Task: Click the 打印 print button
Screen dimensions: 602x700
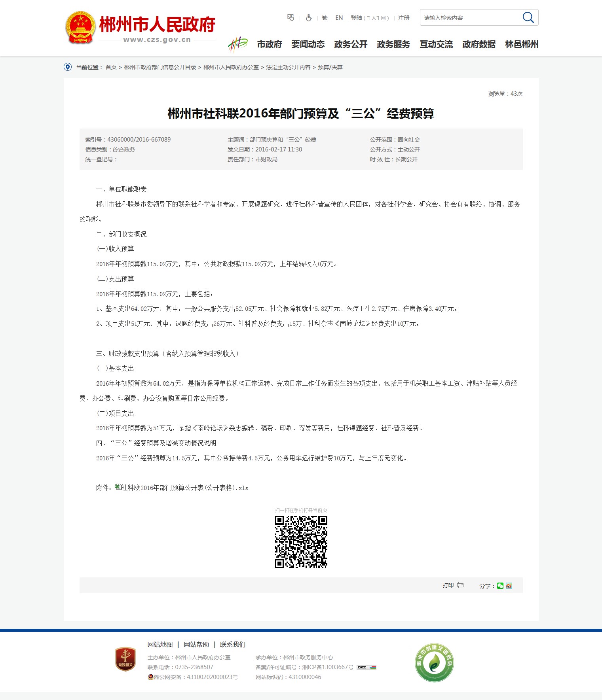Action: coord(448,585)
